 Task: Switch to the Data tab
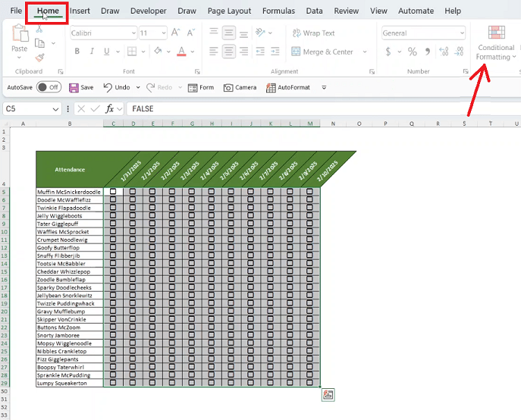(314, 11)
